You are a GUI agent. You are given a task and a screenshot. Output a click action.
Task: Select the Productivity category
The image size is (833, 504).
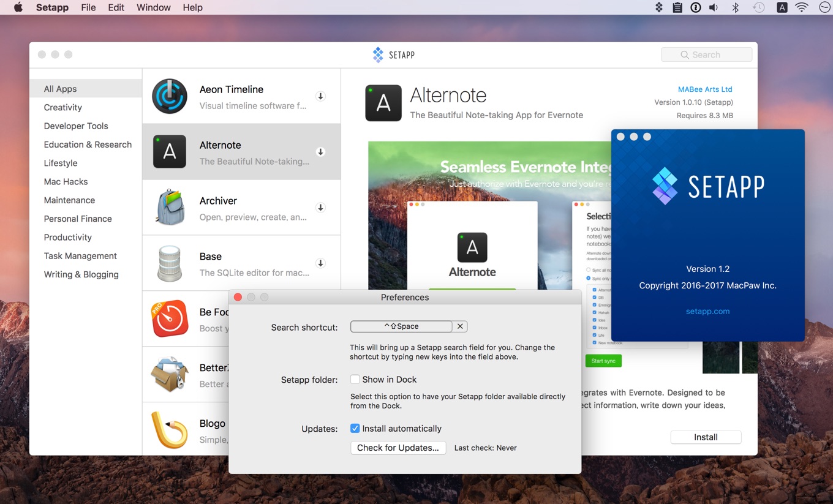(68, 238)
